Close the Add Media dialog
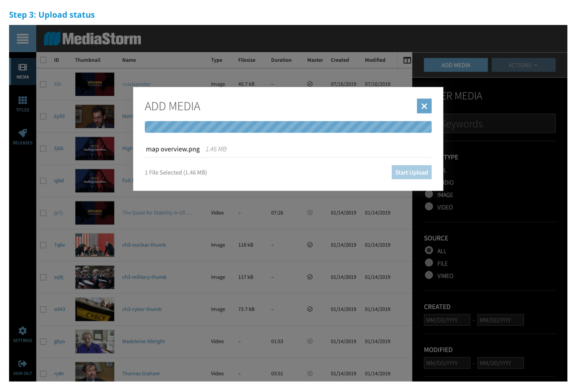Screen dimensions: 581x392 click(424, 106)
